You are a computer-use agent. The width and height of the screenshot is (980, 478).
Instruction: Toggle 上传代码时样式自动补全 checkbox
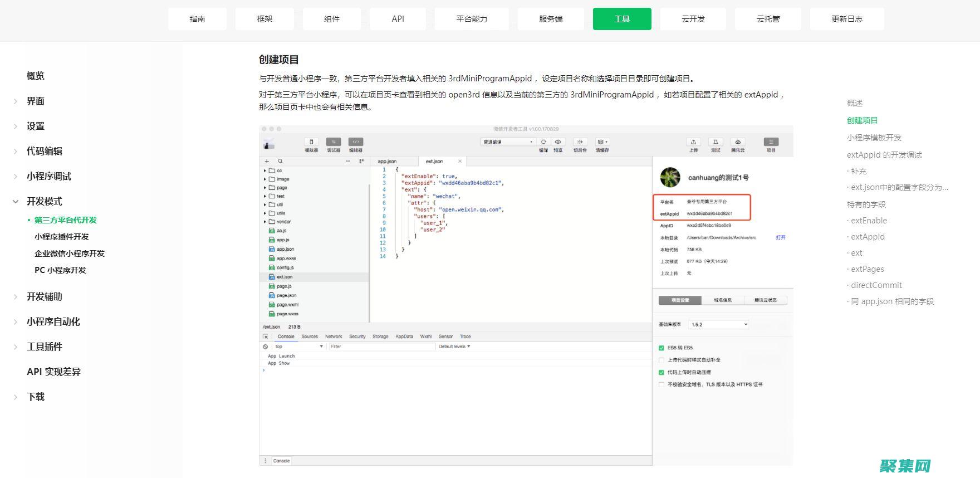661,360
